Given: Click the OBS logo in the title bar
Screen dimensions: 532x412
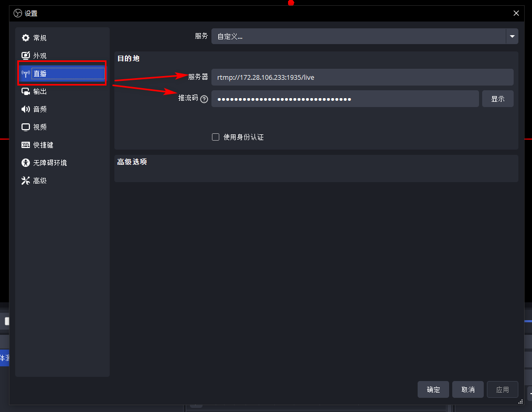Looking at the screenshot, I should (x=18, y=13).
